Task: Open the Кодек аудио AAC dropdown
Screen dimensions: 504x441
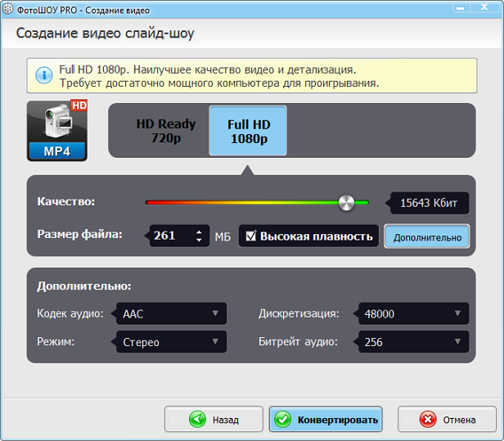Action: point(171,313)
